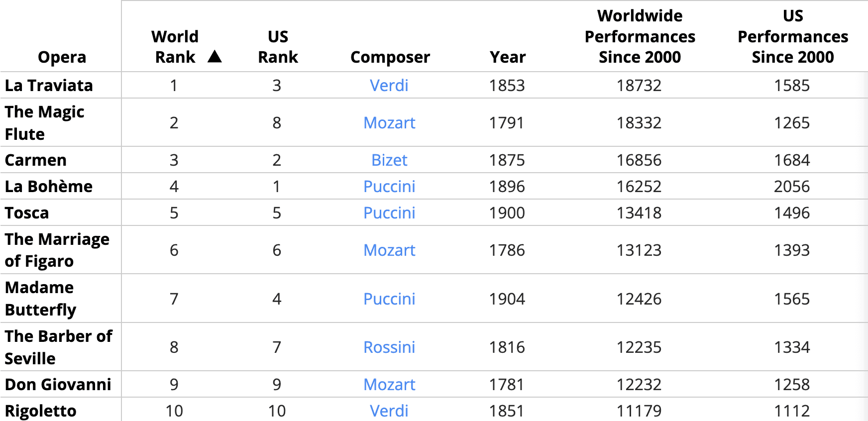The image size is (868, 421).
Task: Click the ascending sort arrow by World Rank
Action: [215, 57]
